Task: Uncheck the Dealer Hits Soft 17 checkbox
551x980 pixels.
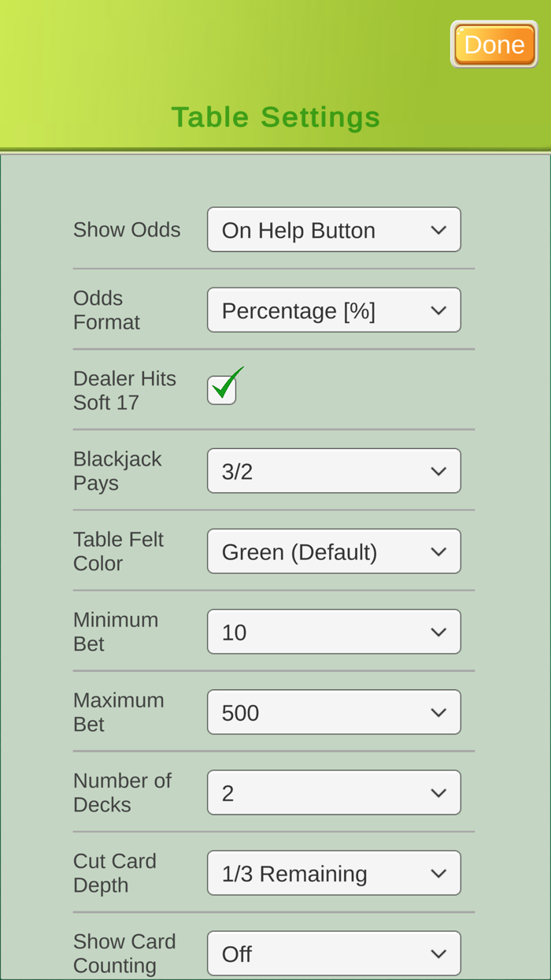Action: (x=222, y=388)
